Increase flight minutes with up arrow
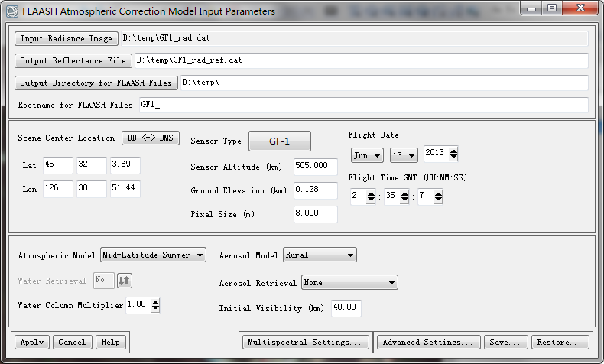604x364 pixels. click(404, 193)
